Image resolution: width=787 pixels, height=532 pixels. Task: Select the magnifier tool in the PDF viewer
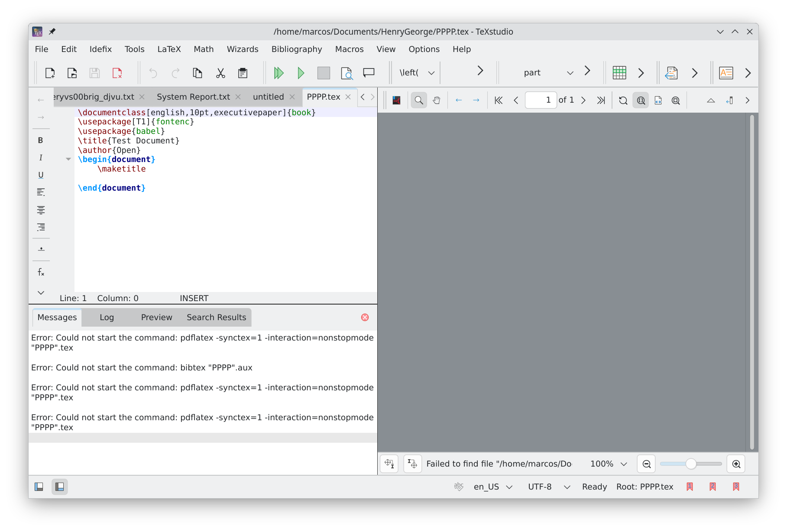pos(419,101)
